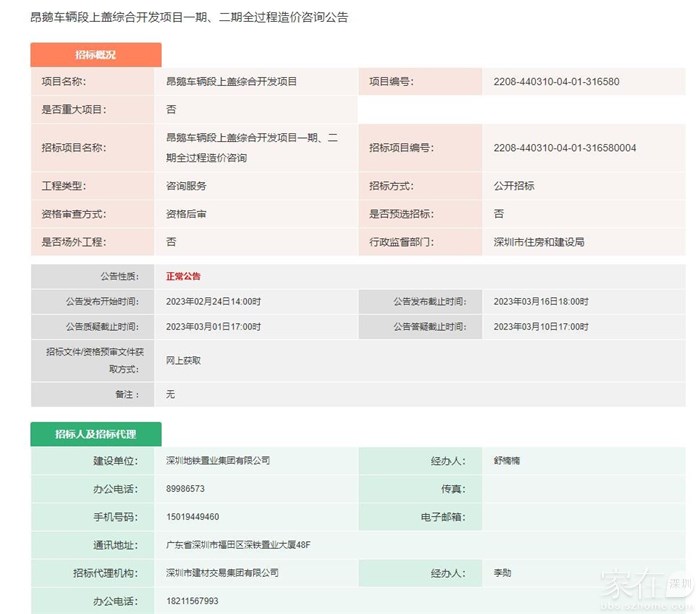Image resolution: width=700 pixels, height=614 pixels.
Task: Select bid project number ending in 316580004
Action: pyautogui.click(x=564, y=148)
